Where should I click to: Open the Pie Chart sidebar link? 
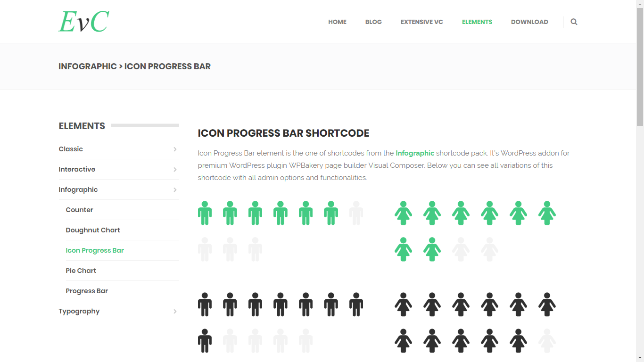pyautogui.click(x=81, y=271)
